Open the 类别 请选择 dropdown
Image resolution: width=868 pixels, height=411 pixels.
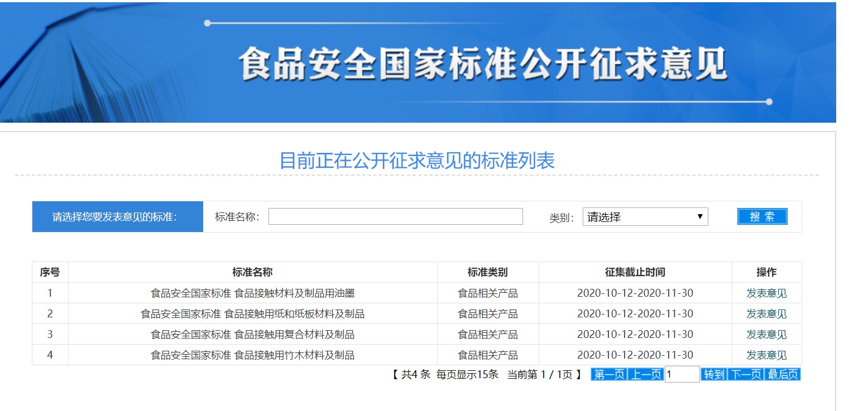point(645,217)
